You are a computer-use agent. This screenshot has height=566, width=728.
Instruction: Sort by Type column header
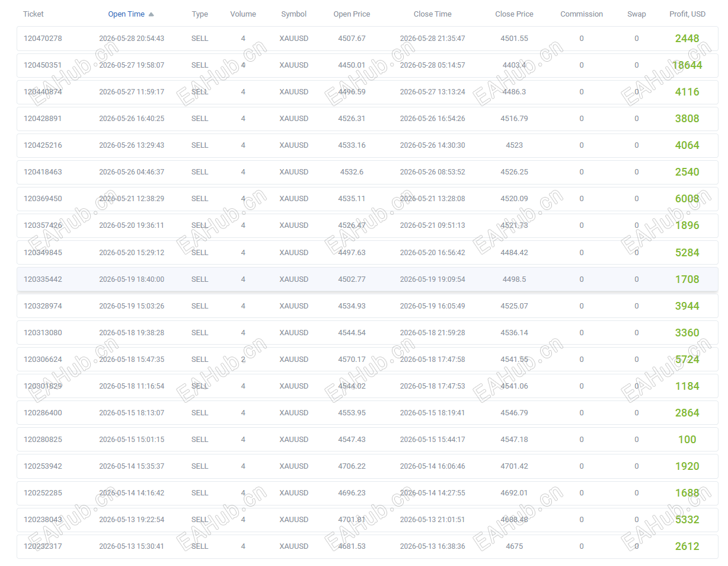[x=200, y=14]
